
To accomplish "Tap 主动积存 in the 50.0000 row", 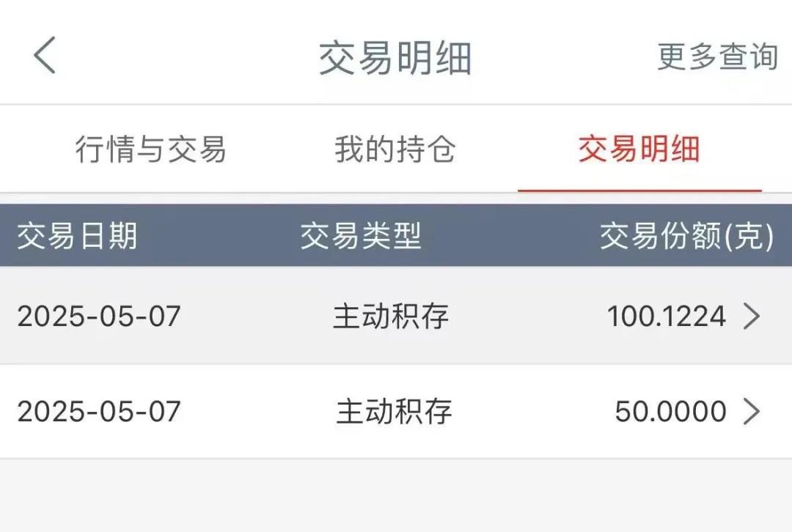I will (394, 411).
